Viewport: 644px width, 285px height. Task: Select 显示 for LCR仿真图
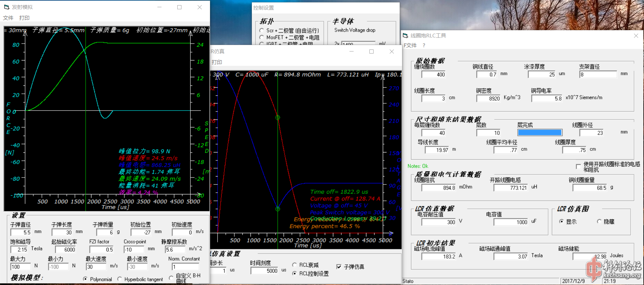[x=562, y=221]
